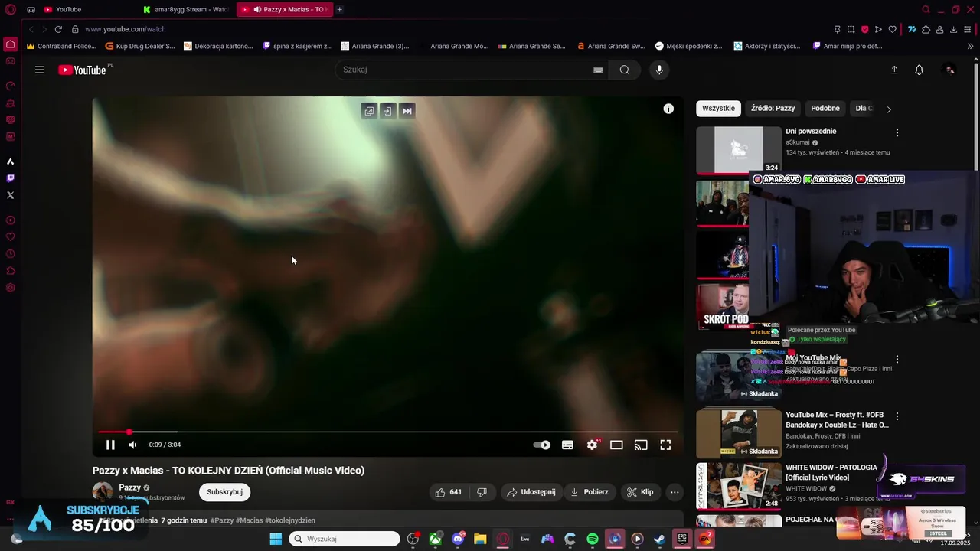Open YouTube notifications bell

pyautogui.click(x=920, y=70)
